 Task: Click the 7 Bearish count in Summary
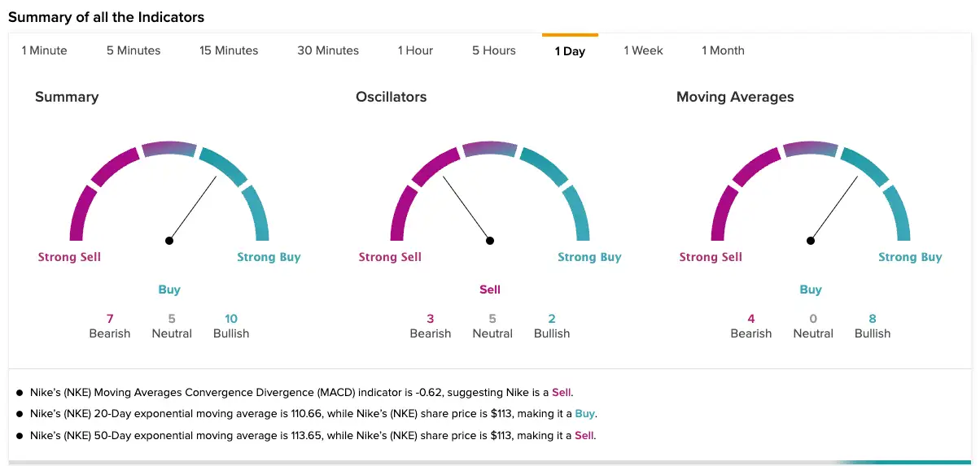point(110,326)
